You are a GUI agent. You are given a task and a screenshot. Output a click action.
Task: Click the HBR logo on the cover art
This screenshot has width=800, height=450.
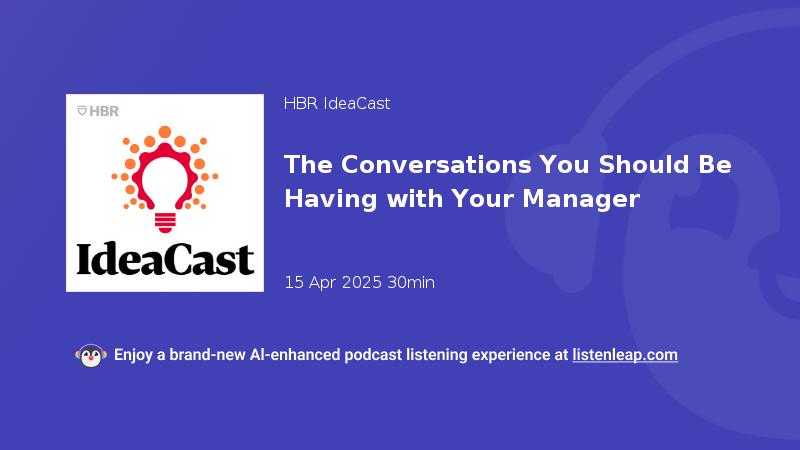(98, 111)
